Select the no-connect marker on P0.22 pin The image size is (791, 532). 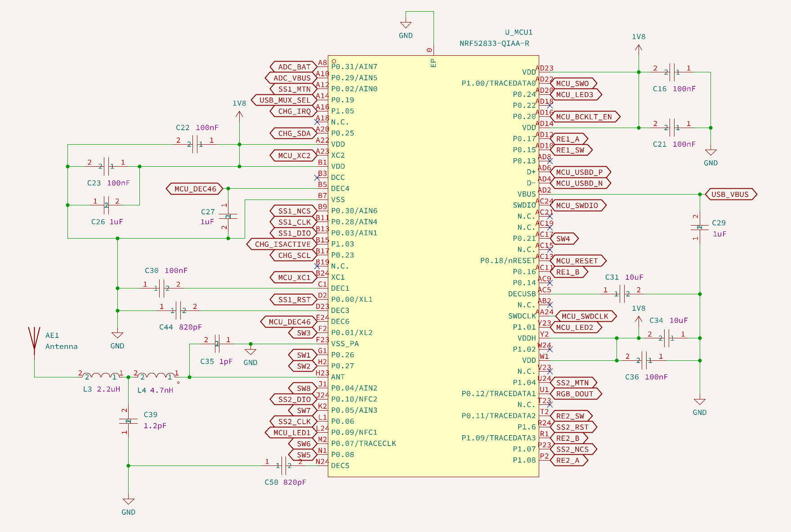click(x=550, y=106)
